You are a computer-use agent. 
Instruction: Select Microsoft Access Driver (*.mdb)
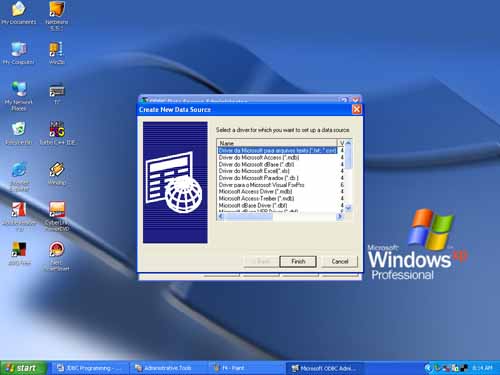tap(255, 191)
